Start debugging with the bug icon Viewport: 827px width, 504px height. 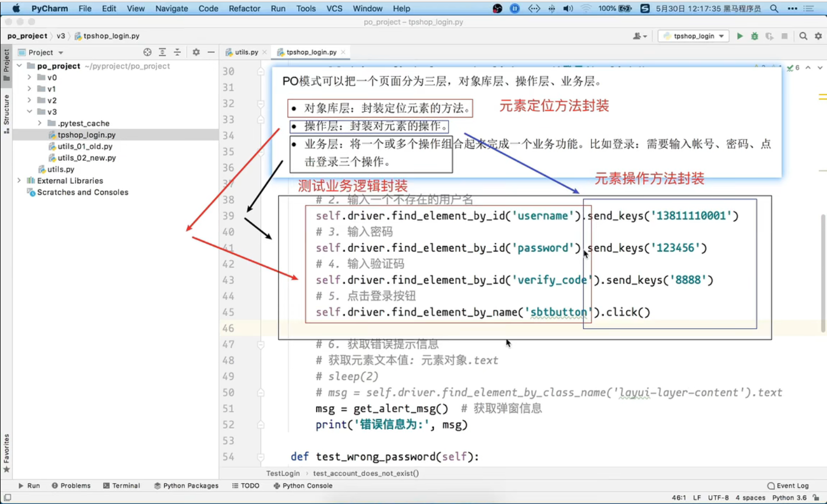click(755, 36)
